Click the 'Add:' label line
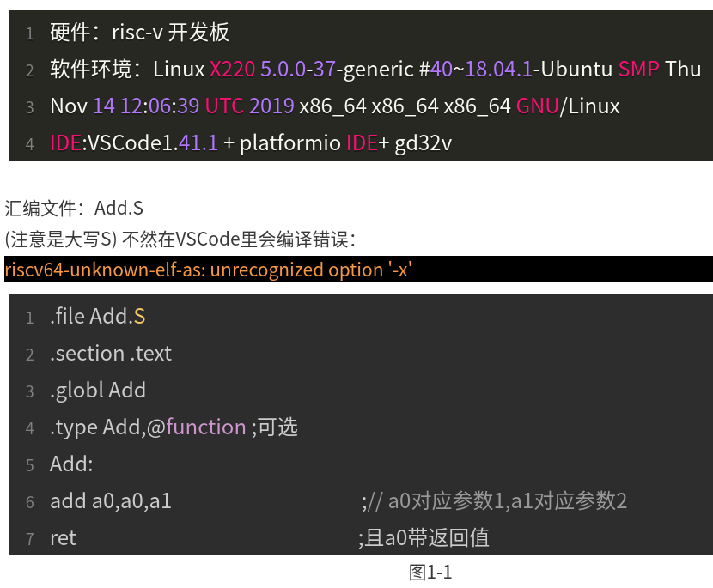The height and width of the screenshot is (588, 713). pos(71,464)
